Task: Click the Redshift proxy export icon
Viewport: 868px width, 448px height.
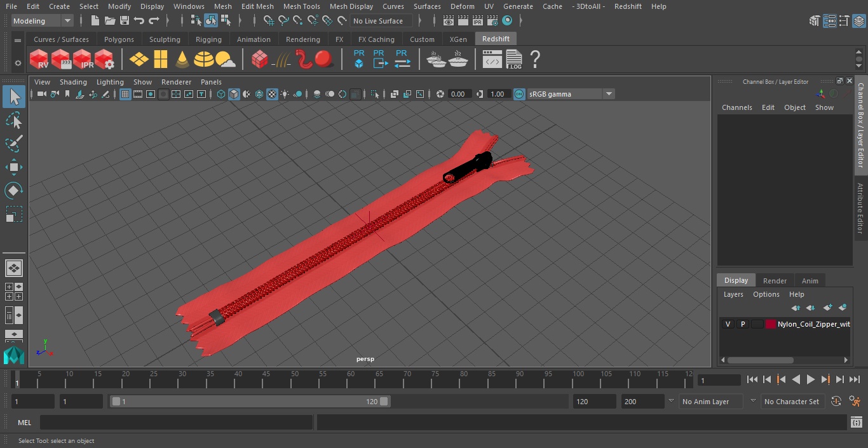Action: pyautogui.click(x=379, y=59)
